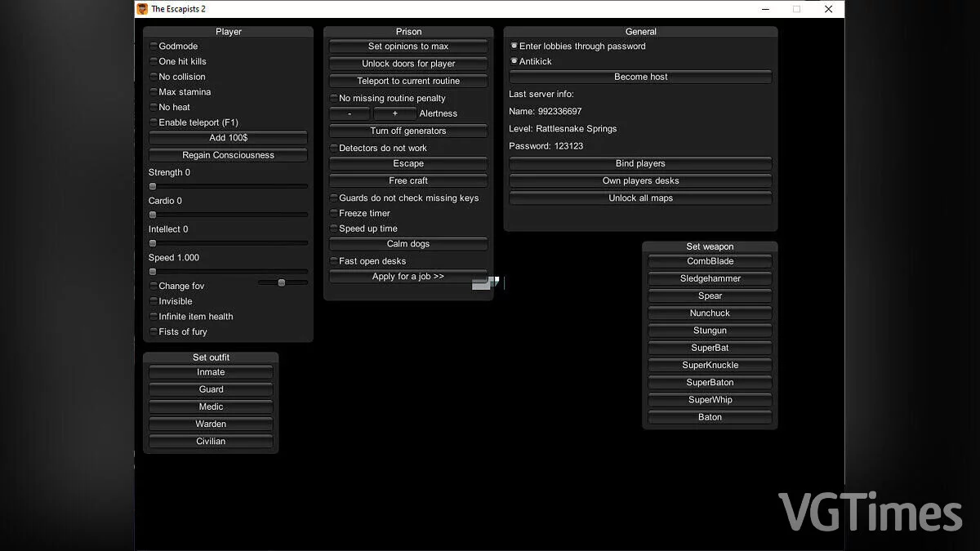Set outfit to Guard

[211, 389]
